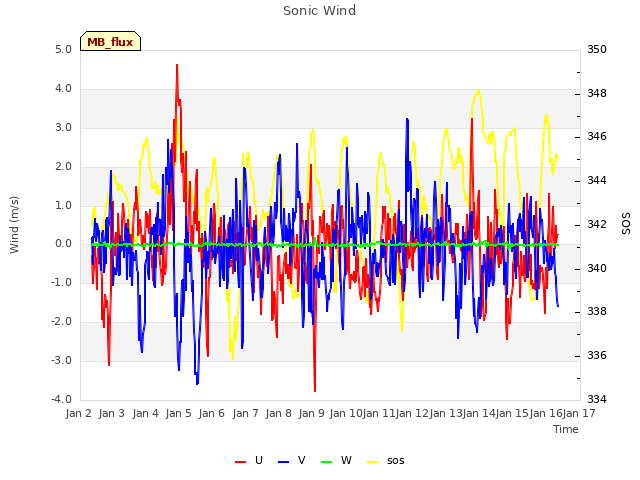Click the -3.0 wind axis value

(x=61, y=360)
